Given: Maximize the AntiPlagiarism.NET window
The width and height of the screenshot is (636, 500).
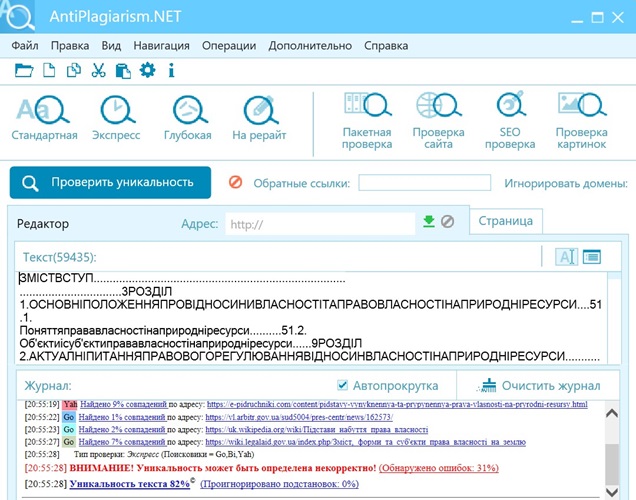Looking at the screenshot, I should pyautogui.click(x=597, y=17).
